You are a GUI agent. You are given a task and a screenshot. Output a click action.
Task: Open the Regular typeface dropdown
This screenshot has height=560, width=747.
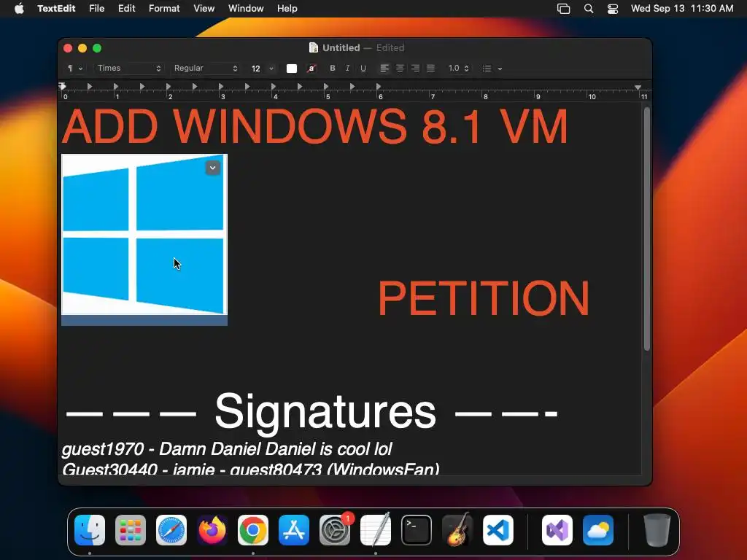(205, 69)
